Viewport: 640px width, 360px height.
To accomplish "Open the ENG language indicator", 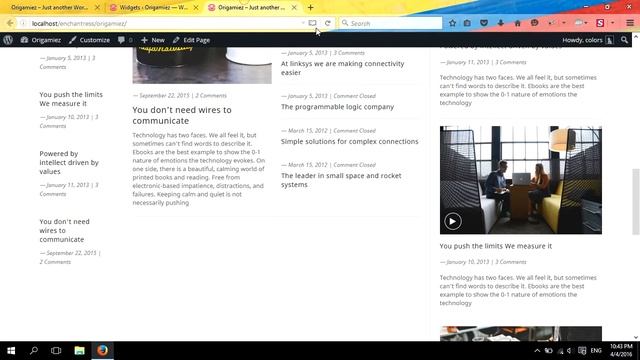I will point(596,351).
